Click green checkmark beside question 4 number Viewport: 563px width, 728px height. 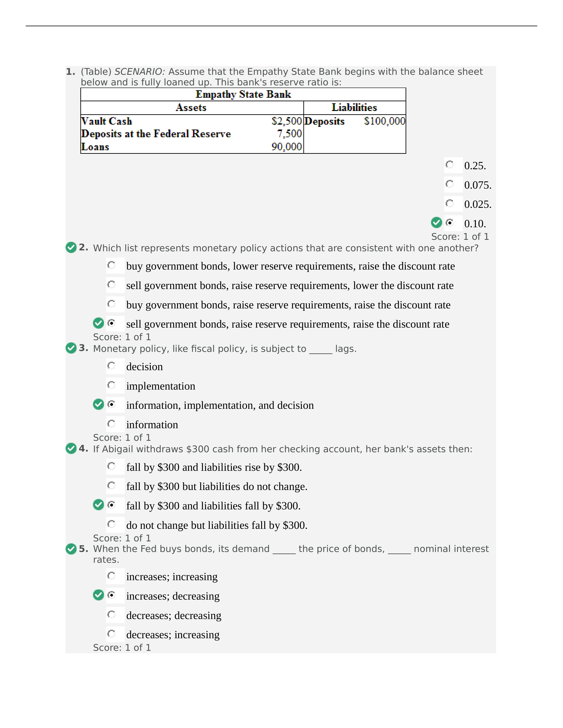point(71,449)
